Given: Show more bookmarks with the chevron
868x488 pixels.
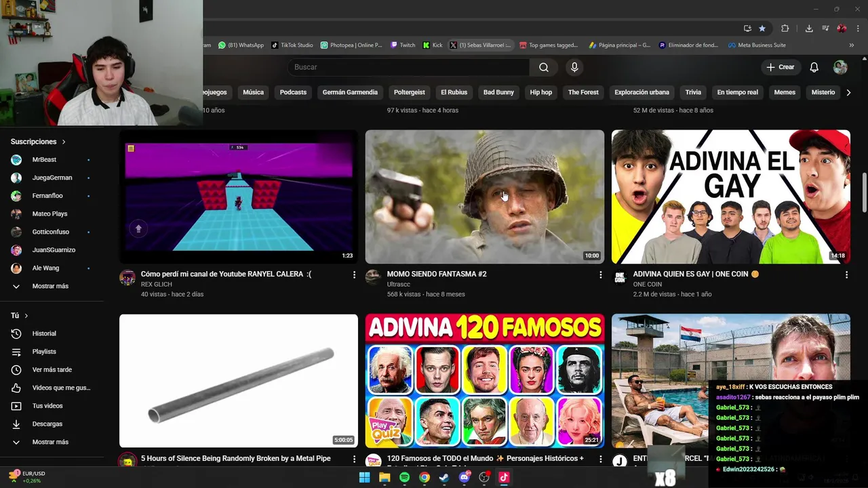Looking at the screenshot, I should [x=852, y=45].
